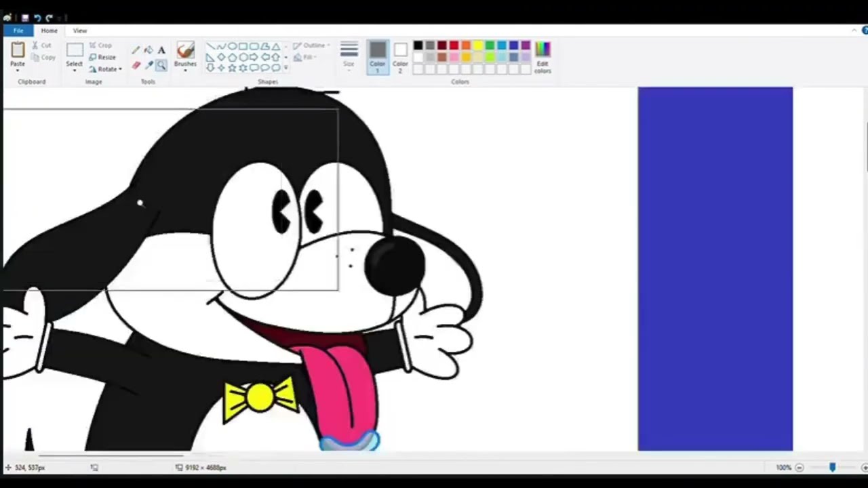The height and width of the screenshot is (488, 868).
Task: Undo the last action
Action: pos(37,18)
